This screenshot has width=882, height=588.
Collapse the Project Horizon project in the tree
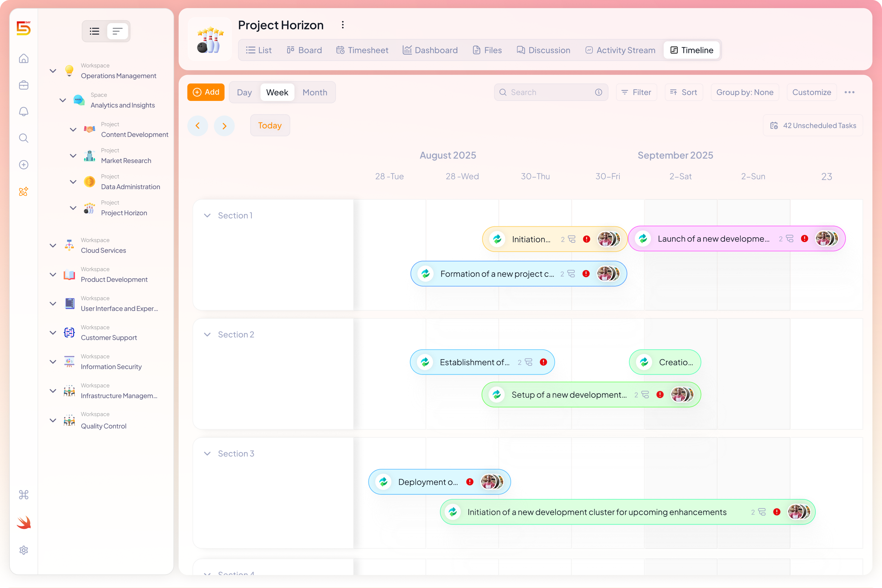[73, 208]
